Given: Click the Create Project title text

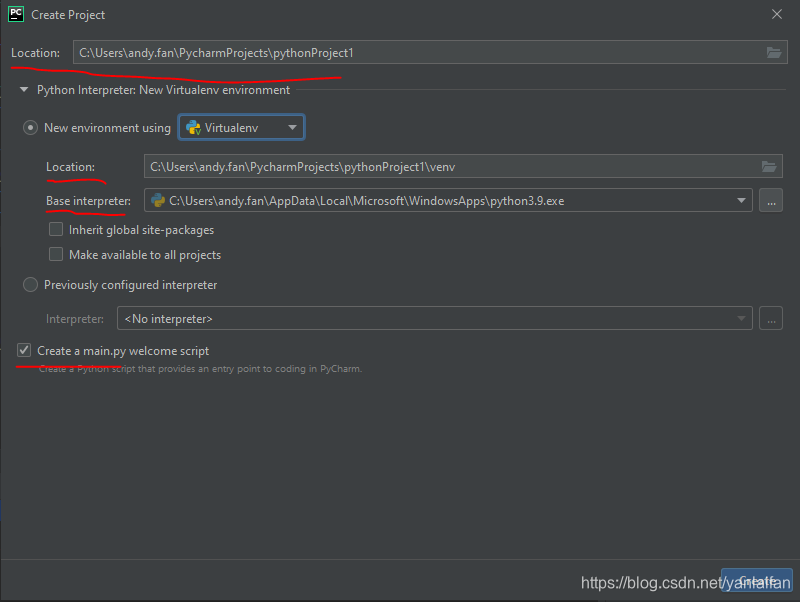Looking at the screenshot, I should 68,15.
